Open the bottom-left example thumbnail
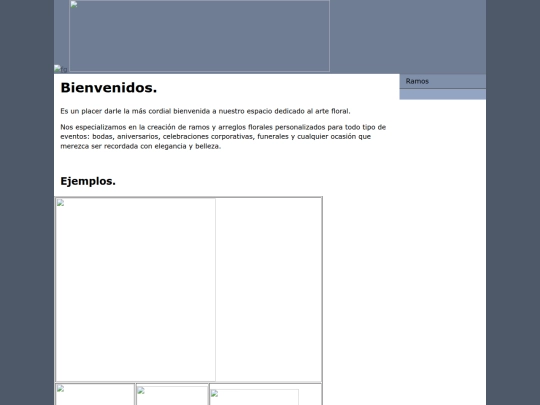The width and height of the screenshot is (540, 405). (95, 395)
